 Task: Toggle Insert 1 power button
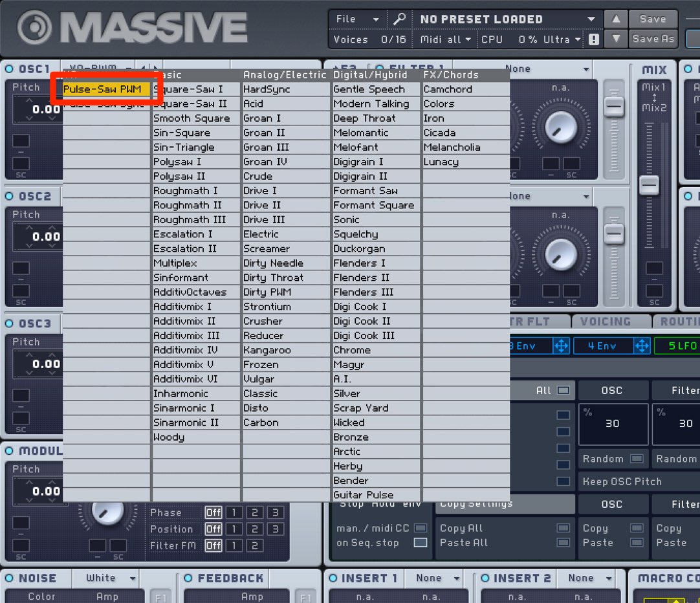click(x=333, y=578)
